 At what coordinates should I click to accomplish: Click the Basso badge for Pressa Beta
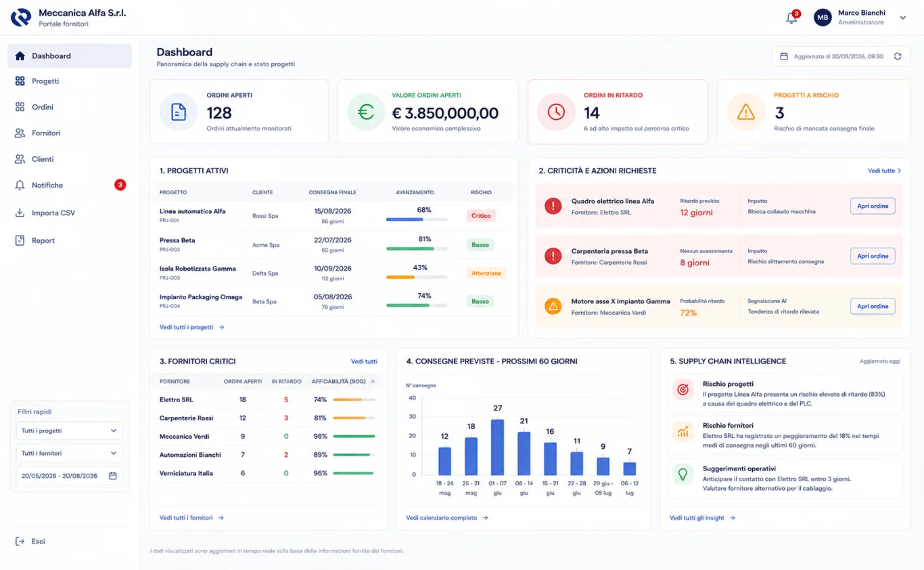tap(480, 245)
